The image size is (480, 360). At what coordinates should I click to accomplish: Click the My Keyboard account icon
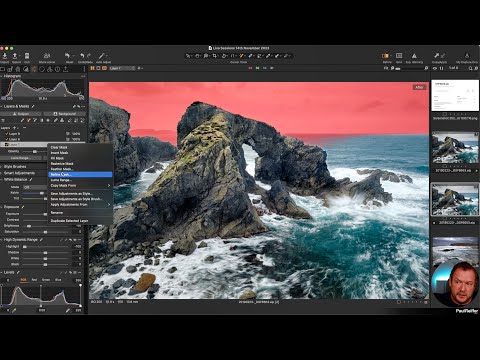click(x=467, y=56)
